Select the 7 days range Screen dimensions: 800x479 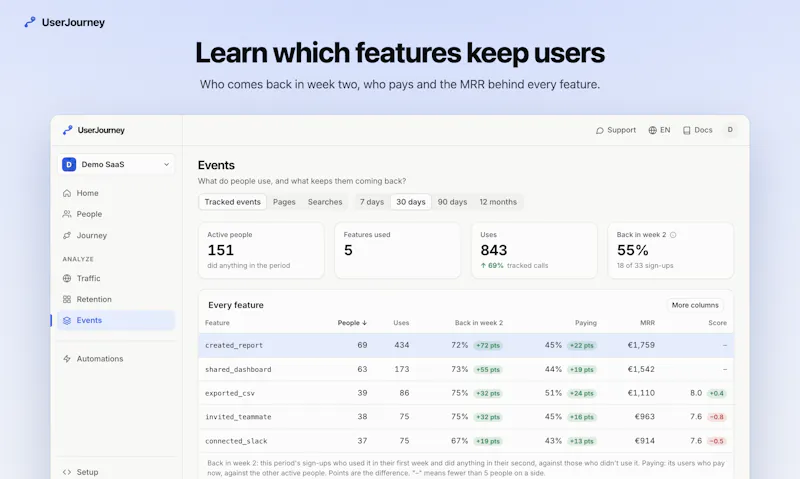371,202
